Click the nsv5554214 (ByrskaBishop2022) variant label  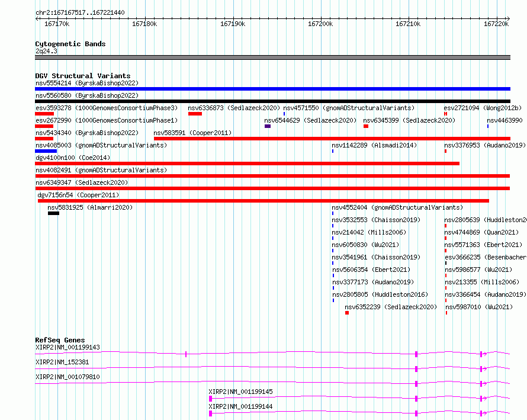coord(87,83)
